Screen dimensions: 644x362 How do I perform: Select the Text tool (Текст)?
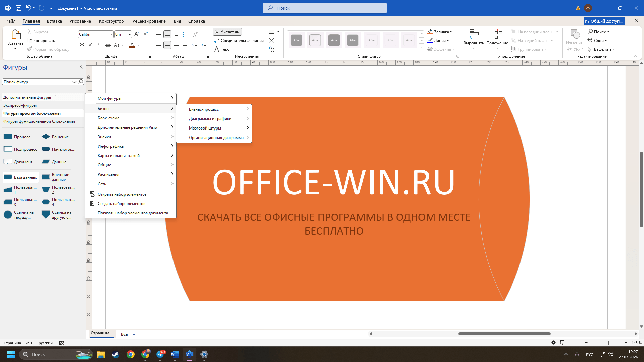click(222, 49)
